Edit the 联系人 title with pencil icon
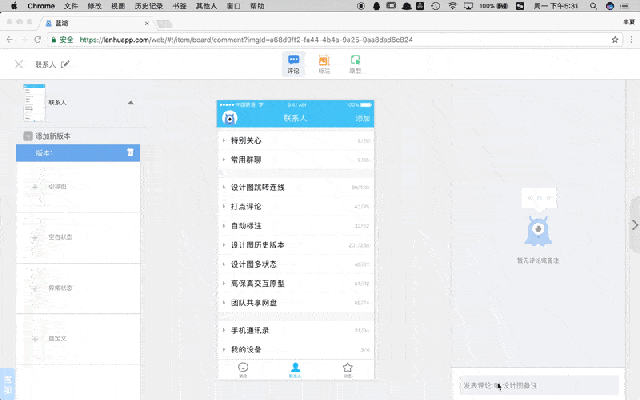Screen dimensions: 640x400 (65, 64)
